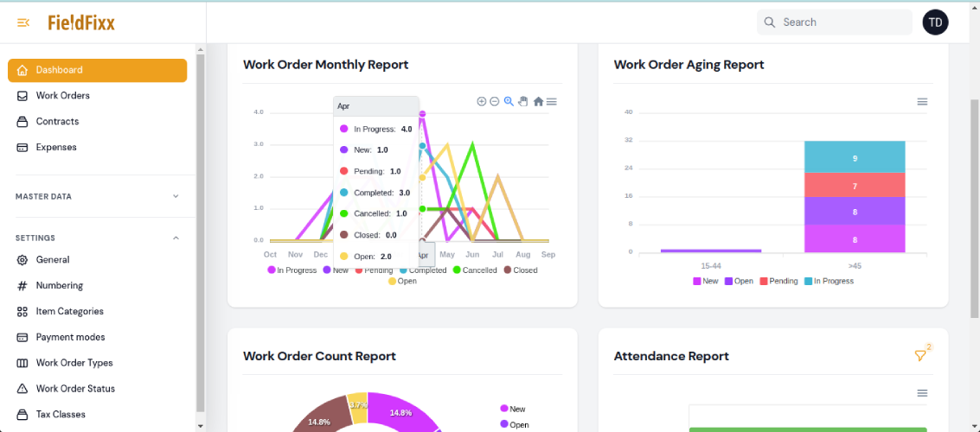
Task: Collapse the Settings section
Action: (x=176, y=238)
